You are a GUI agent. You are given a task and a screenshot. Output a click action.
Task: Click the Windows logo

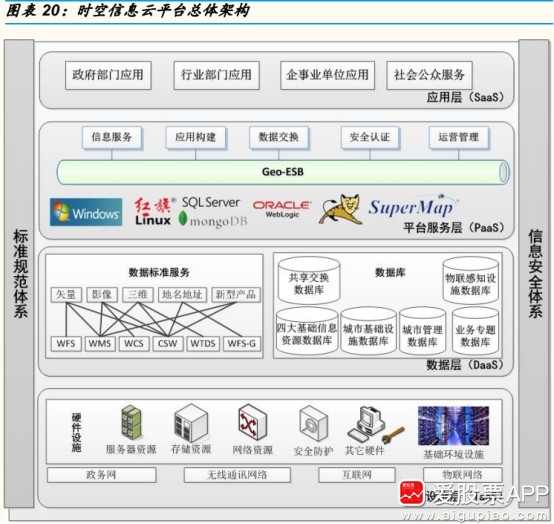coord(86,212)
